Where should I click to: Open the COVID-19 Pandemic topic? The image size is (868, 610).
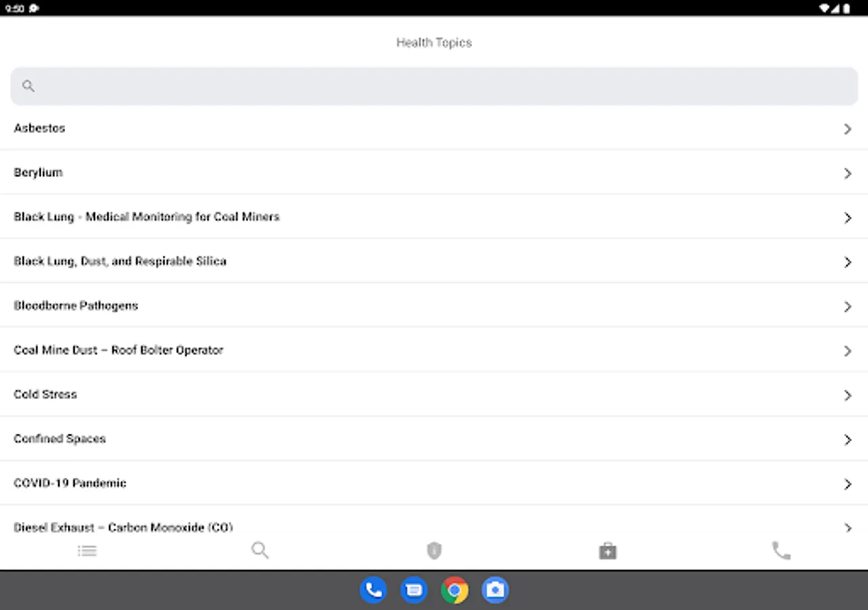pyautogui.click(x=434, y=483)
